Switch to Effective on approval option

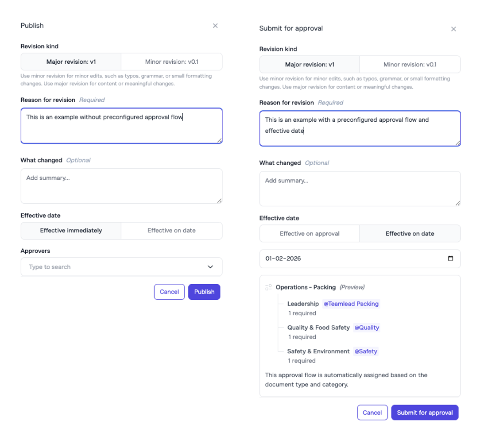click(310, 234)
